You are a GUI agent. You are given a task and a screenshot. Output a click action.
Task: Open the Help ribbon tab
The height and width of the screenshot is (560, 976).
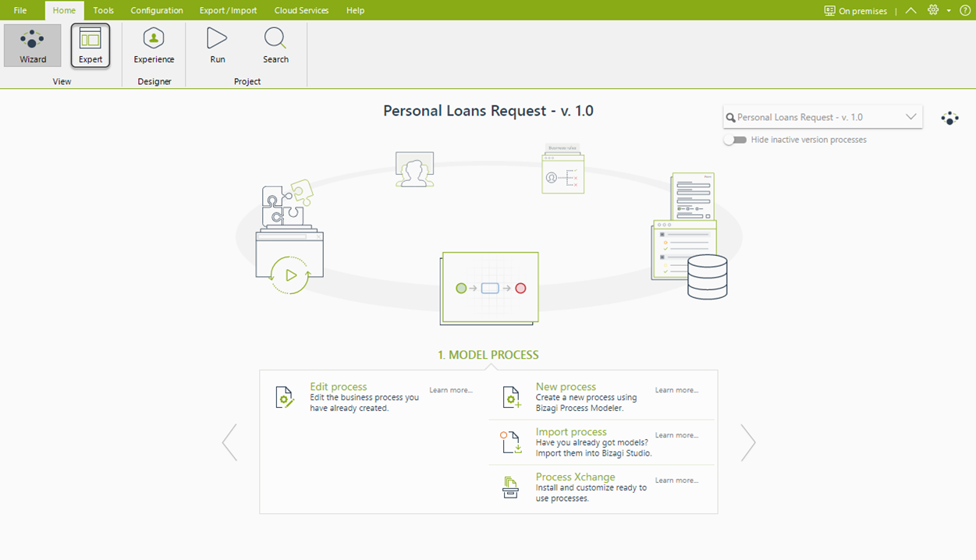click(355, 11)
